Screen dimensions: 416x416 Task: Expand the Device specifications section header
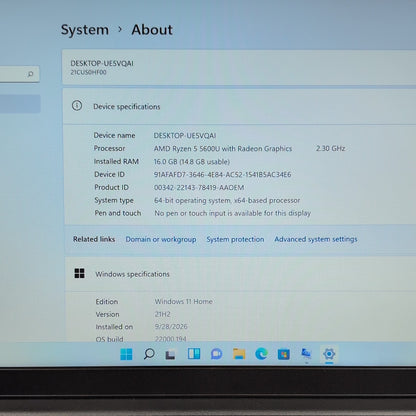pyautogui.click(x=239, y=106)
